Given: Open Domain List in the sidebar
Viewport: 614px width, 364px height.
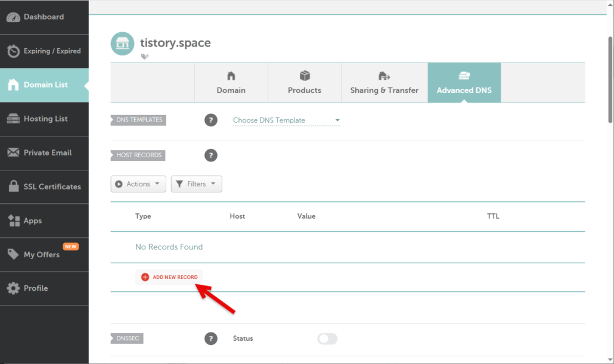Looking at the screenshot, I should click(x=44, y=85).
